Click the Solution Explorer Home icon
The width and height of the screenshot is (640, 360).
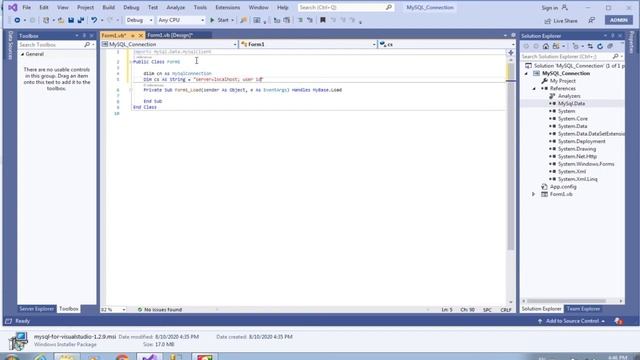546,46
